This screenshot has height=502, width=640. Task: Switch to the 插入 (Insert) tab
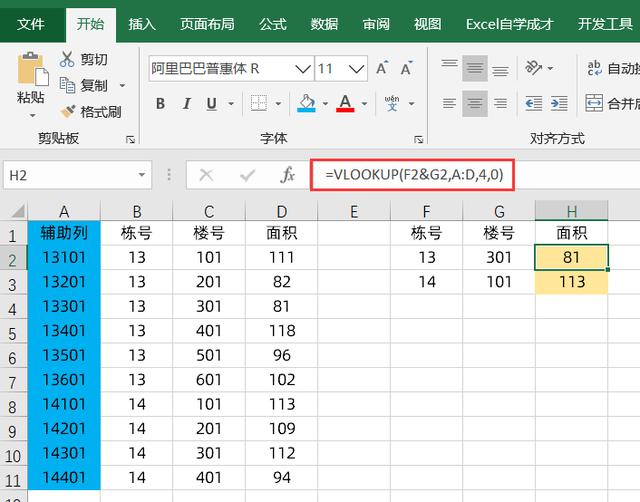click(x=142, y=24)
